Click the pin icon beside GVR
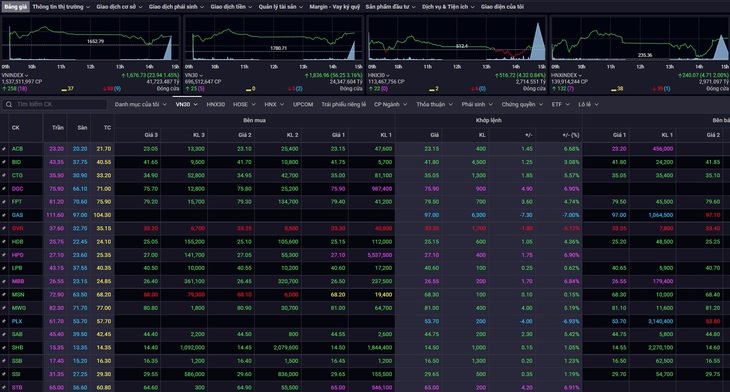730x392 pixels. pyautogui.click(x=4, y=229)
